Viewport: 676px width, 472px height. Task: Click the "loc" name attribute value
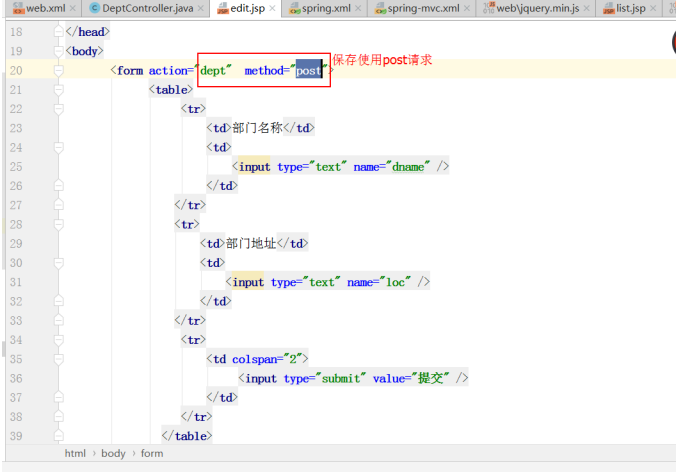[x=395, y=282]
